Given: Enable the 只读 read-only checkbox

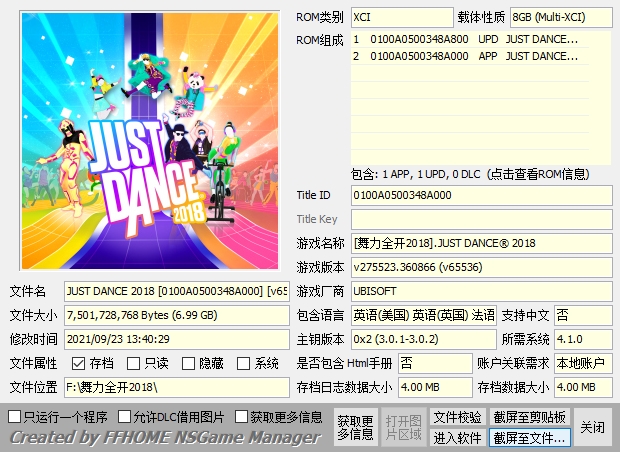Looking at the screenshot, I should (x=134, y=364).
